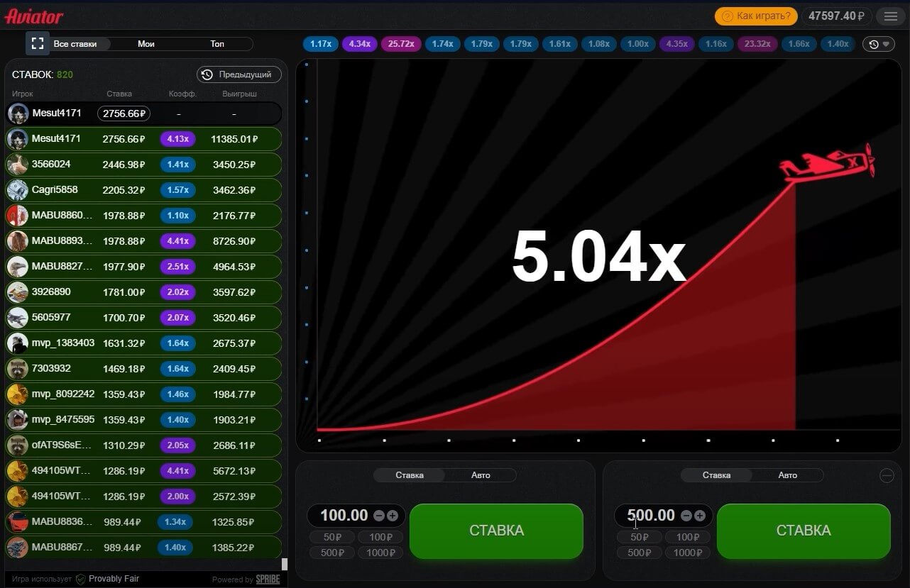Open Spribe powered-by logo
The height and width of the screenshot is (588, 910).
(x=268, y=579)
